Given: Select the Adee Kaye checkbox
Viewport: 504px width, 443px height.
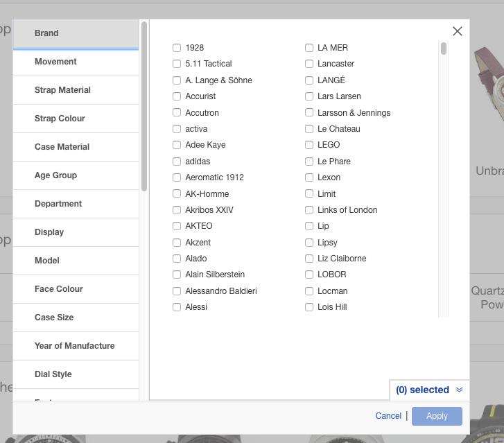Looking at the screenshot, I should click(x=177, y=145).
